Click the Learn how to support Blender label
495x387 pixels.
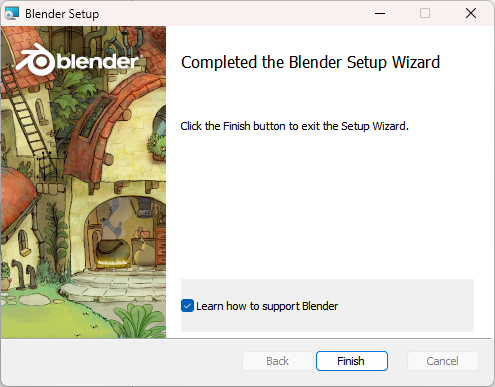pos(267,306)
